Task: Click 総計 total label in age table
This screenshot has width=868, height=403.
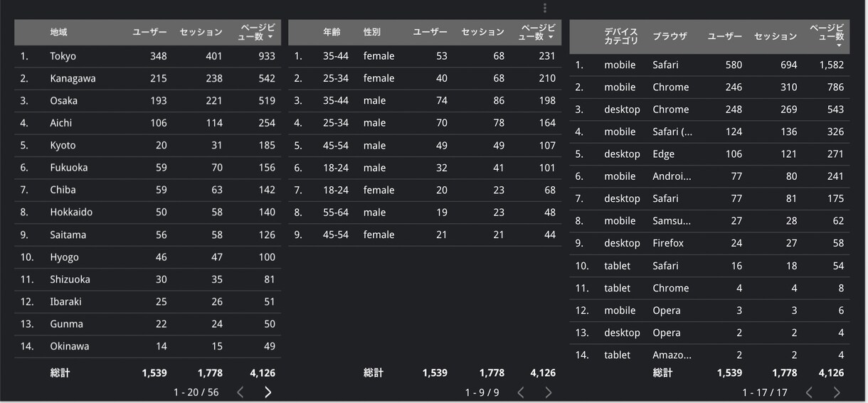Action: [373, 372]
